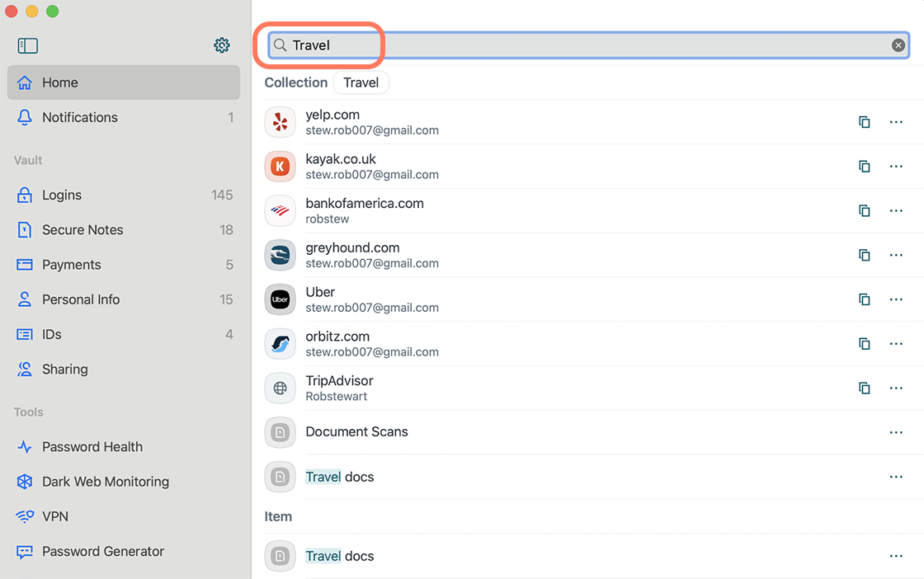
Task: Open IDs section in sidebar
Action: click(x=124, y=334)
